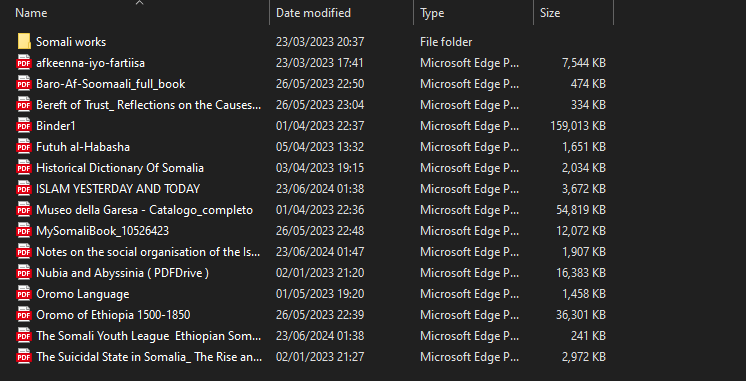Select the PDF icon for afkeenna-iyo-fartiisa
Screen dimensions: 746x381
pos(24,63)
